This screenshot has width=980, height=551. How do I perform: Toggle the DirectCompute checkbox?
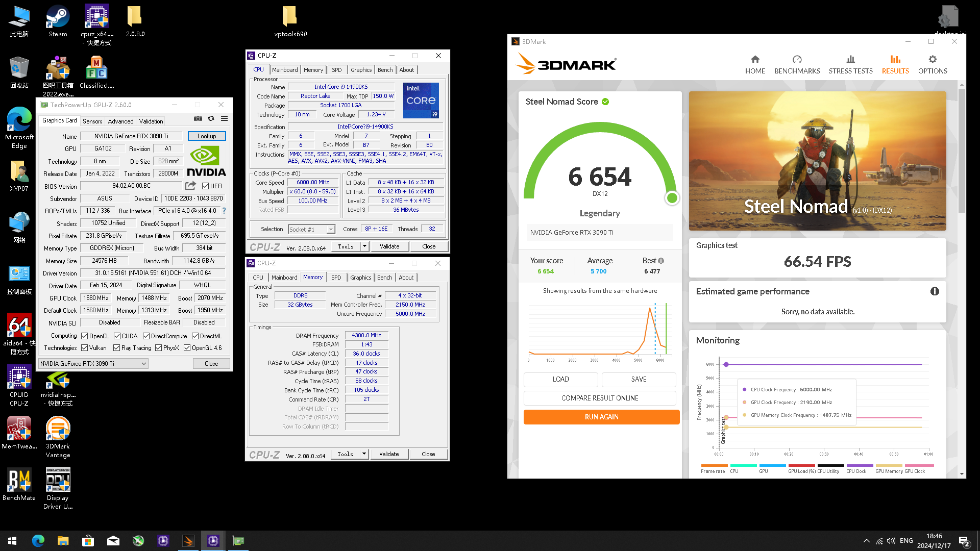146,336
